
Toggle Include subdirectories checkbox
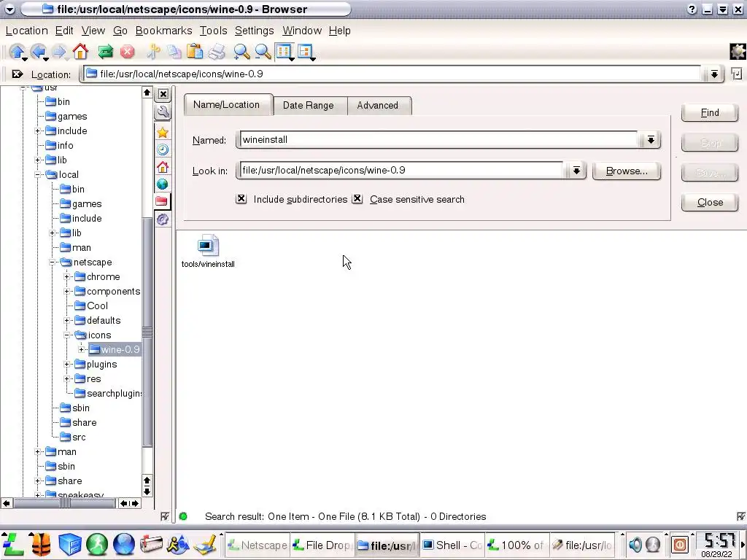click(x=241, y=199)
